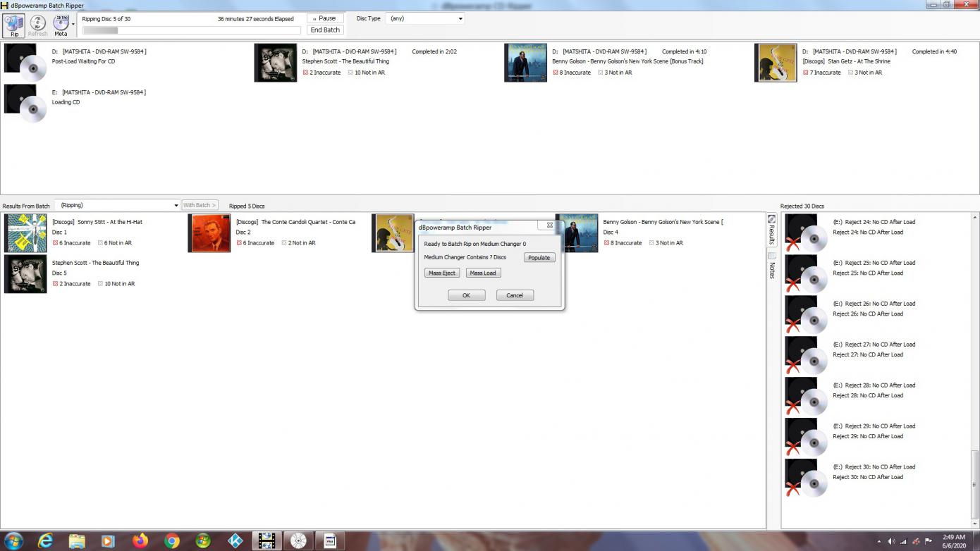
Task: Switch to the Notes side tab
Action: tap(771, 266)
